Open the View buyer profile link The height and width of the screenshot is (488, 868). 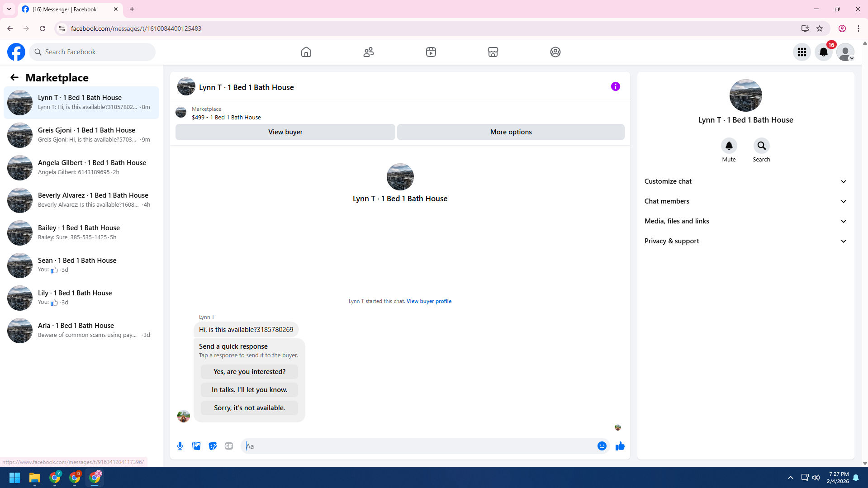pos(429,301)
